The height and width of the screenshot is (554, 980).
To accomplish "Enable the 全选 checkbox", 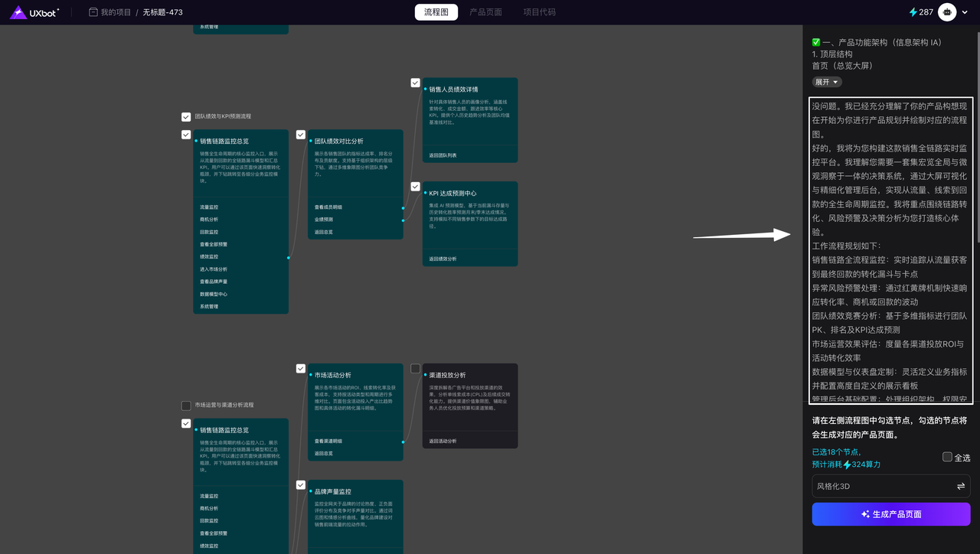I will pyautogui.click(x=947, y=457).
